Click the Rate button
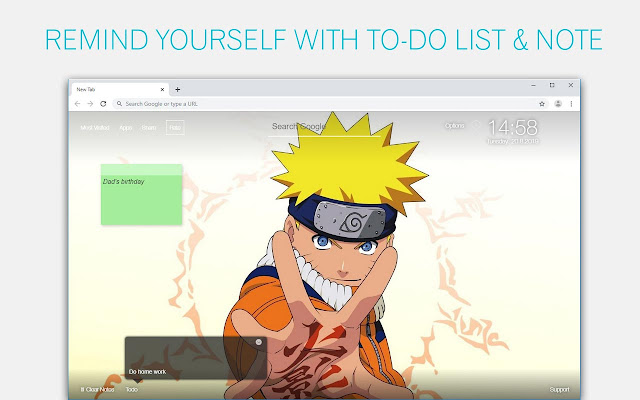640x400 pixels. pos(175,128)
